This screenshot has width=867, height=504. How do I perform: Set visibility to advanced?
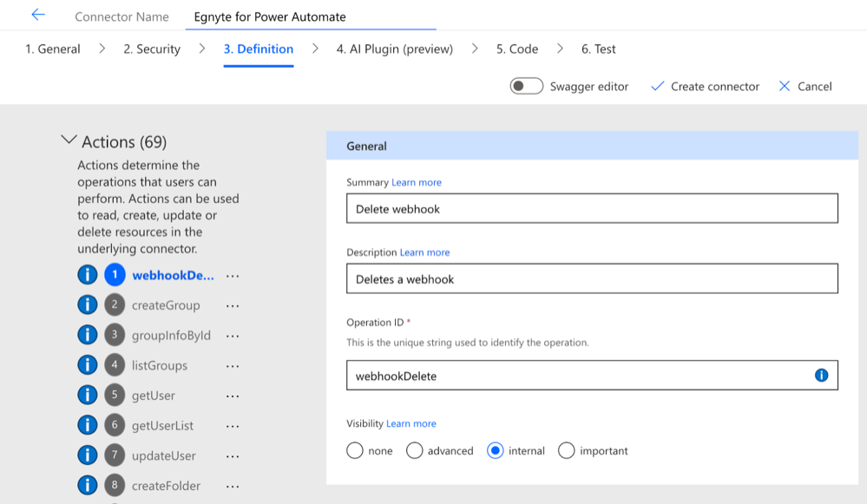tap(414, 450)
